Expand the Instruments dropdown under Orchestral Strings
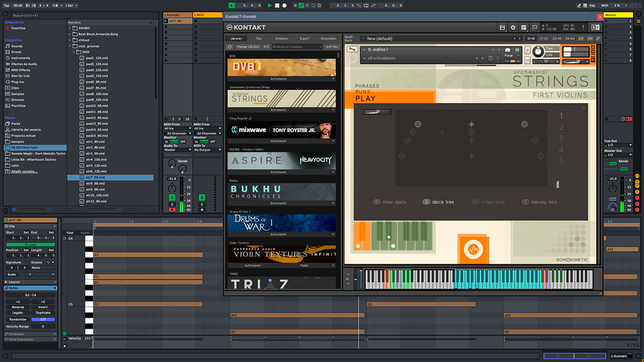The height and width of the screenshot is (362, 644). (x=282, y=110)
